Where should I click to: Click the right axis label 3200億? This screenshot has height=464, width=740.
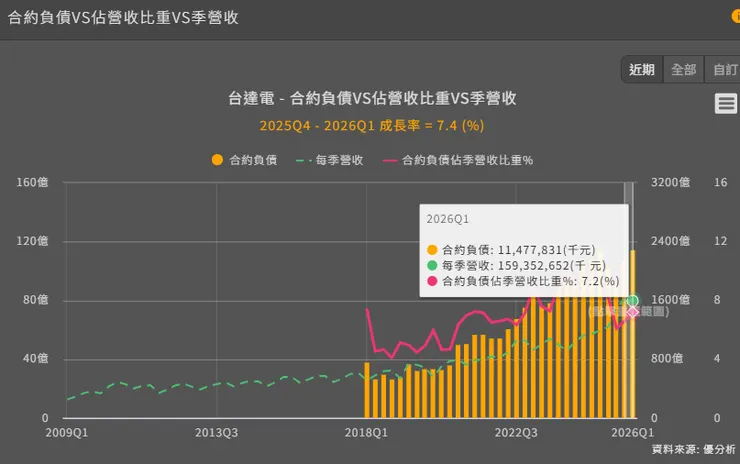(670, 182)
